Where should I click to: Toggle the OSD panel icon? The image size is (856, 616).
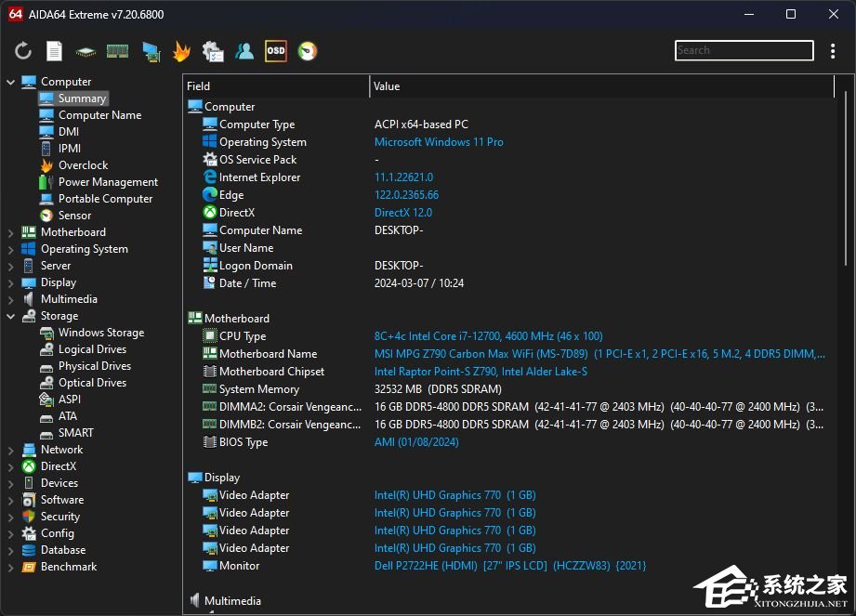pos(276,51)
